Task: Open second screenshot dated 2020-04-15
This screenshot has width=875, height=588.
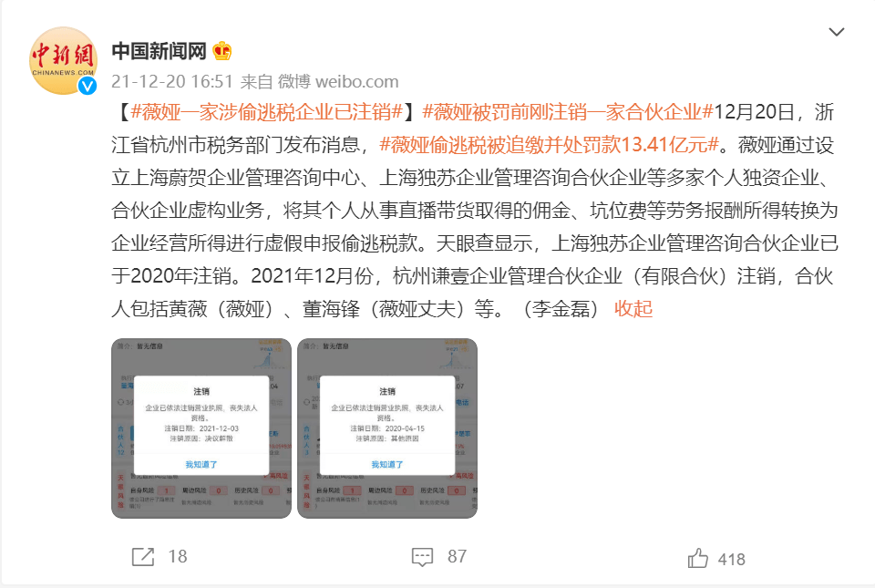Action: pos(387,428)
